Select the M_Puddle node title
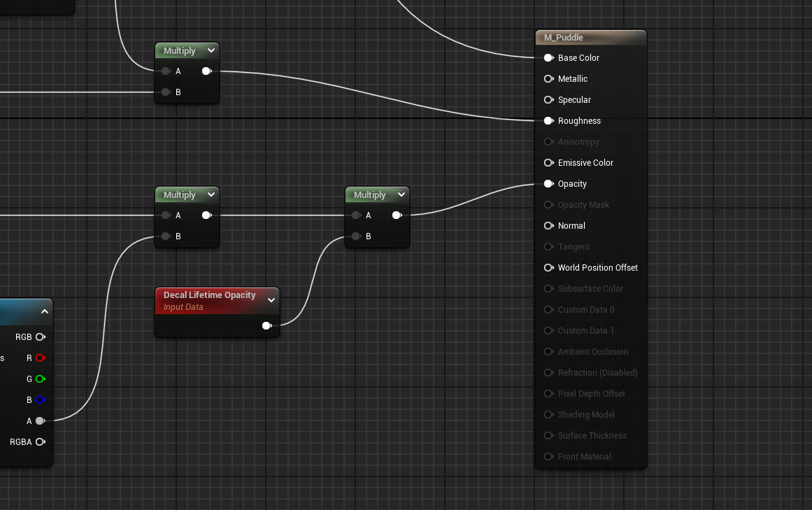Screen dimensions: 812x510 564,37
